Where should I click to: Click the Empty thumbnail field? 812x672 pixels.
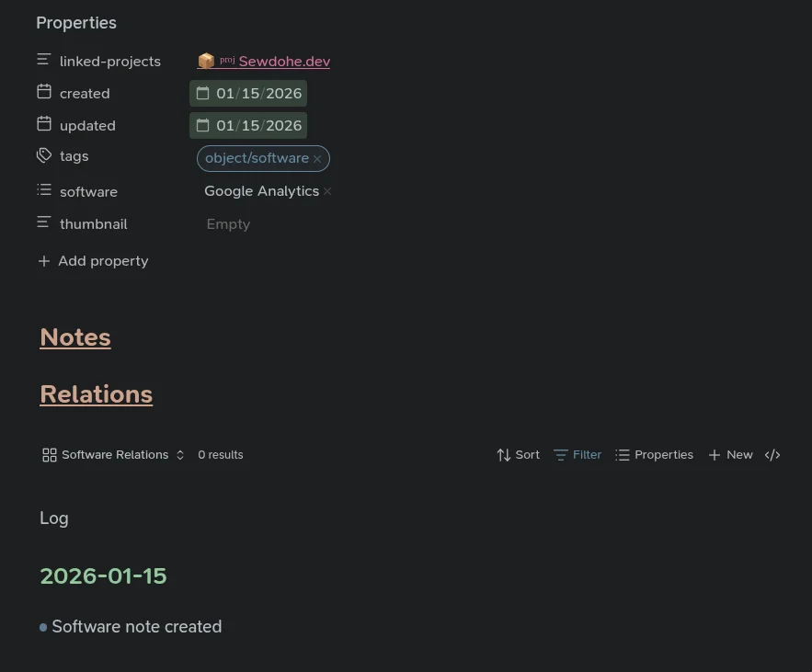tap(228, 223)
